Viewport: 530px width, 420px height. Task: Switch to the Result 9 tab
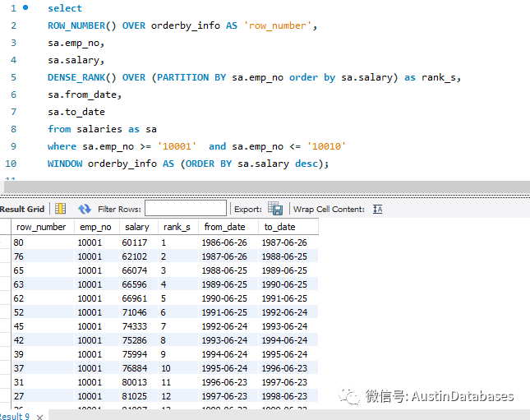(15, 416)
